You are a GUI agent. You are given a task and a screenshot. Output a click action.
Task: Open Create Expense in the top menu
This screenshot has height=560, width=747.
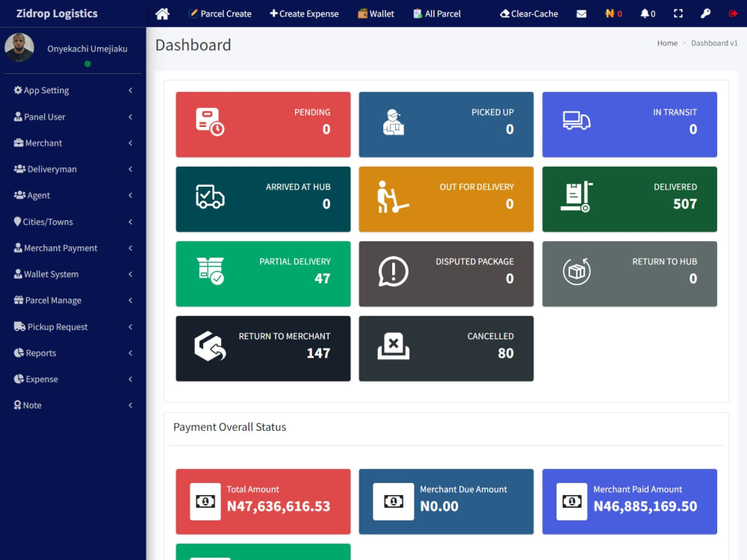pos(305,13)
